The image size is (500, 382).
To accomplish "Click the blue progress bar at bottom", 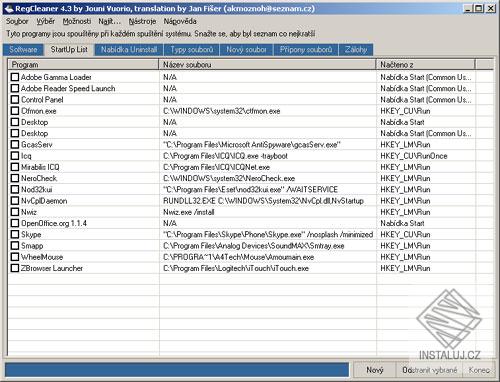I will pos(177,370).
